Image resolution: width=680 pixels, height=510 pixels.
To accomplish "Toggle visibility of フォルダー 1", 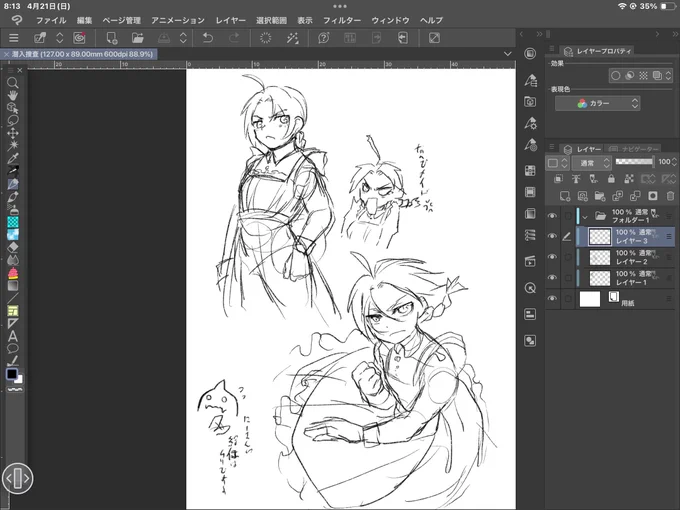I will coord(552,216).
